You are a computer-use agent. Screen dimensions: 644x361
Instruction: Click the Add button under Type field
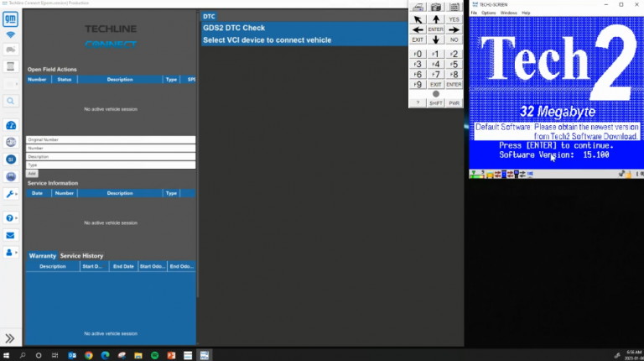pyautogui.click(x=32, y=173)
